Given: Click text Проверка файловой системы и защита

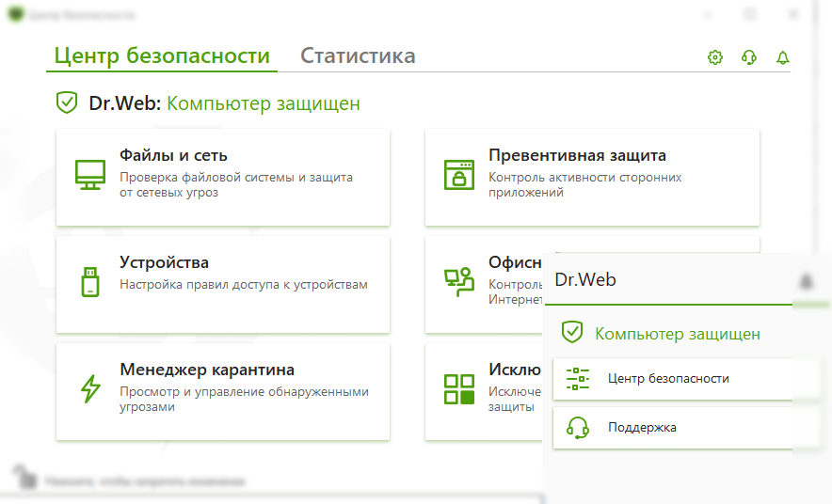Looking at the screenshot, I should pyautogui.click(x=236, y=177).
